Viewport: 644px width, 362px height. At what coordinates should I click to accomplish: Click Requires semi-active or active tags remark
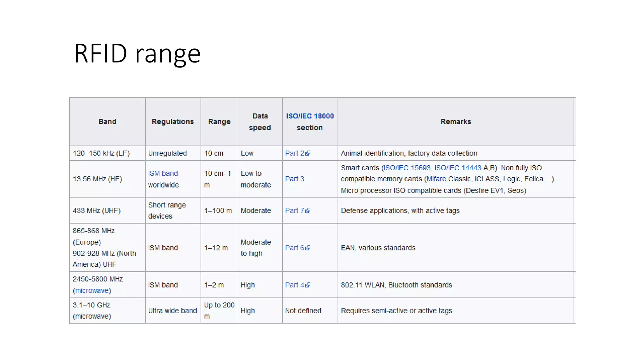(397, 310)
